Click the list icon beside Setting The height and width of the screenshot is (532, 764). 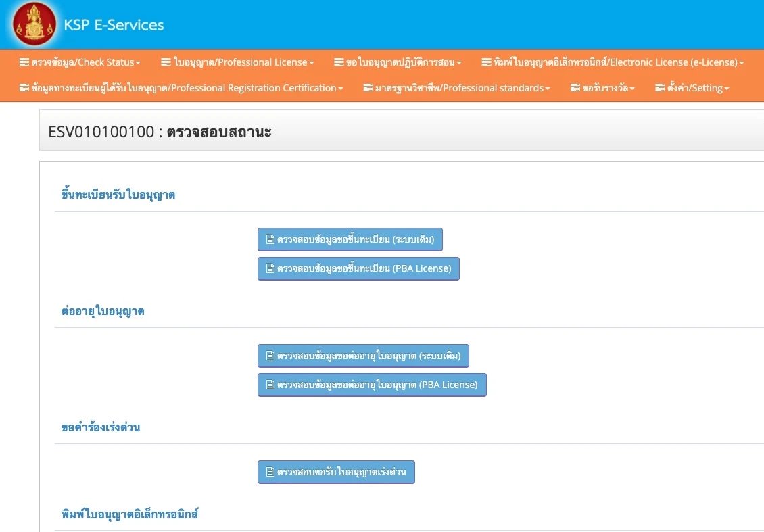(660, 88)
